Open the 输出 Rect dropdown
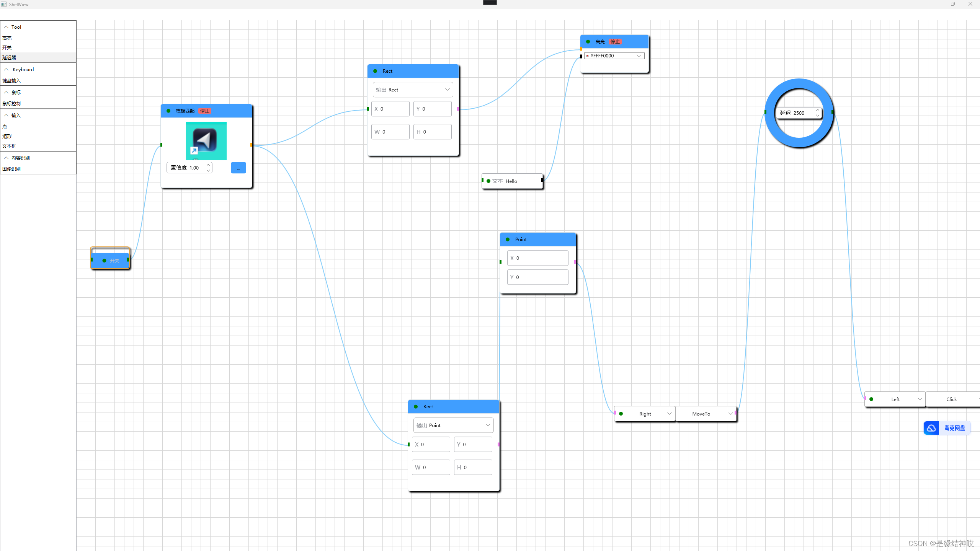 pyautogui.click(x=413, y=90)
